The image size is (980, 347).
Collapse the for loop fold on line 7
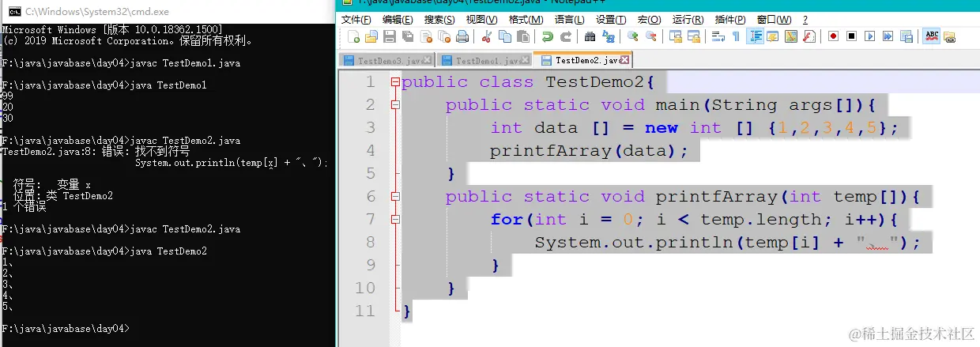[x=394, y=220]
